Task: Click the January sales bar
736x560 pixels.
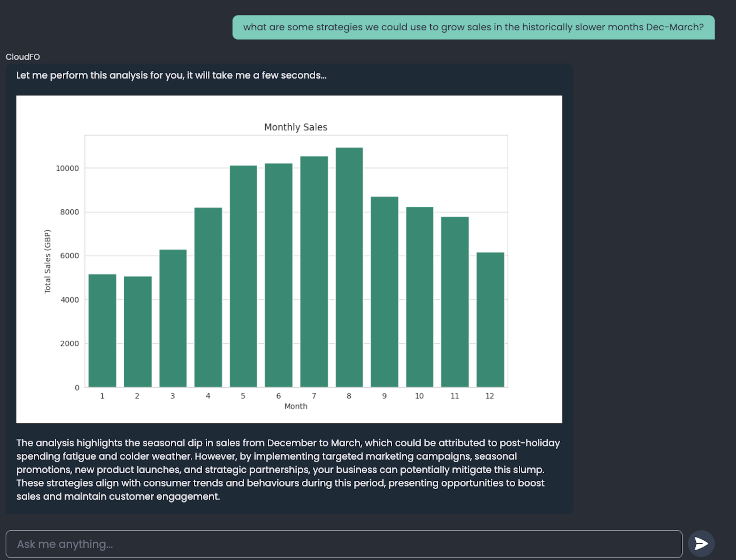Action: click(102, 331)
